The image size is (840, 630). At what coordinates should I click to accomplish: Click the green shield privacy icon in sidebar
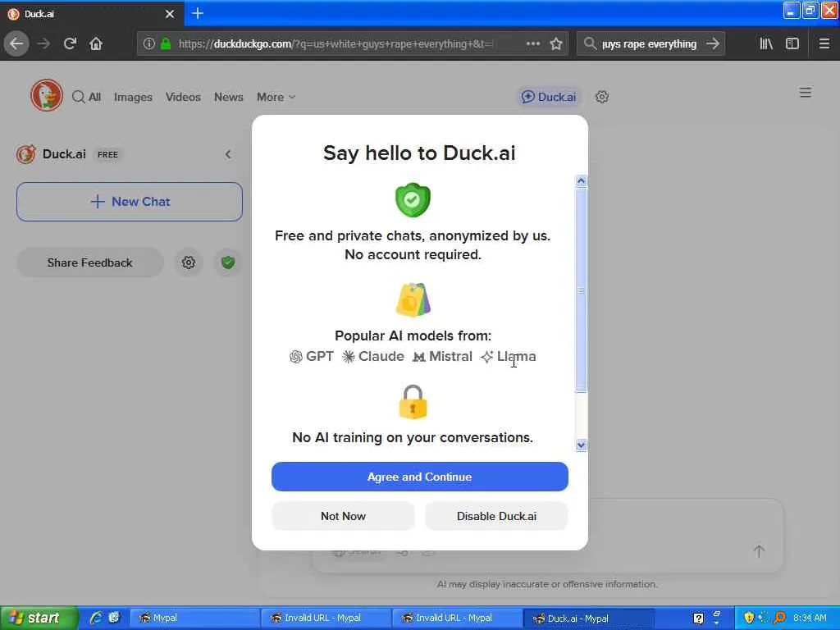[228, 262]
